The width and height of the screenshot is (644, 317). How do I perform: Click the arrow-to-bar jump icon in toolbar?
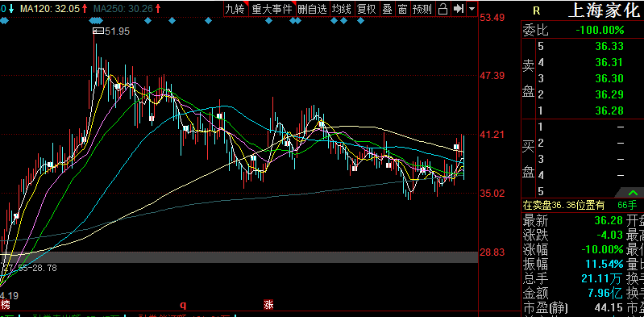[x=459, y=9]
